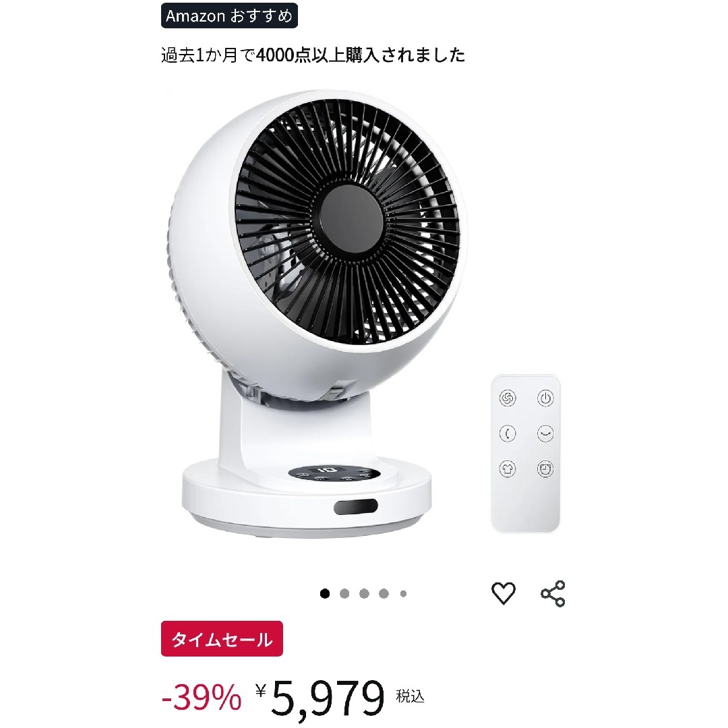728x728 pixels.
Task: Select the small fifth carousel dot
Action: 404,593
